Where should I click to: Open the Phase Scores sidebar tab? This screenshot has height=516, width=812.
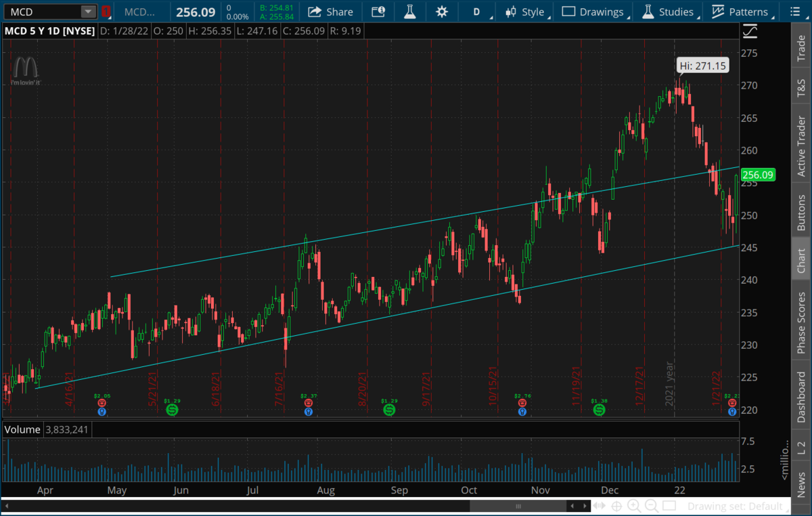(x=801, y=323)
